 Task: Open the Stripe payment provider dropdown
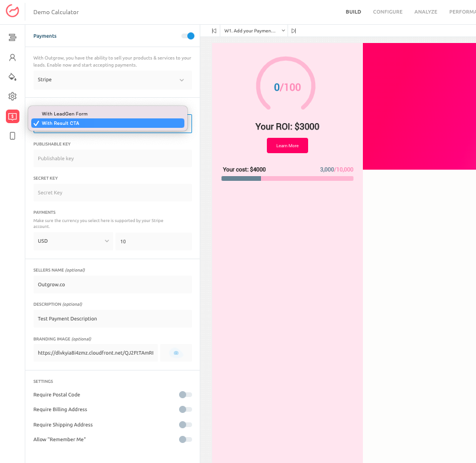click(113, 80)
